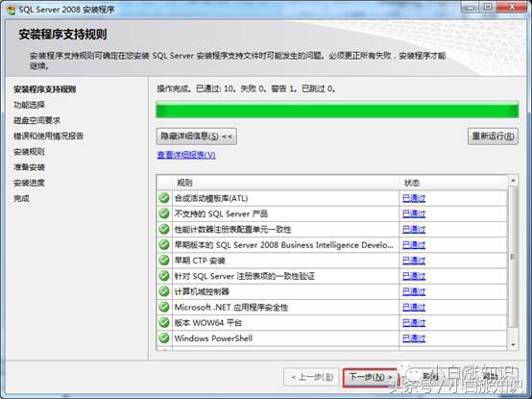
Task: Open 查看详细报表(V) link
Action: coord(186,155)
